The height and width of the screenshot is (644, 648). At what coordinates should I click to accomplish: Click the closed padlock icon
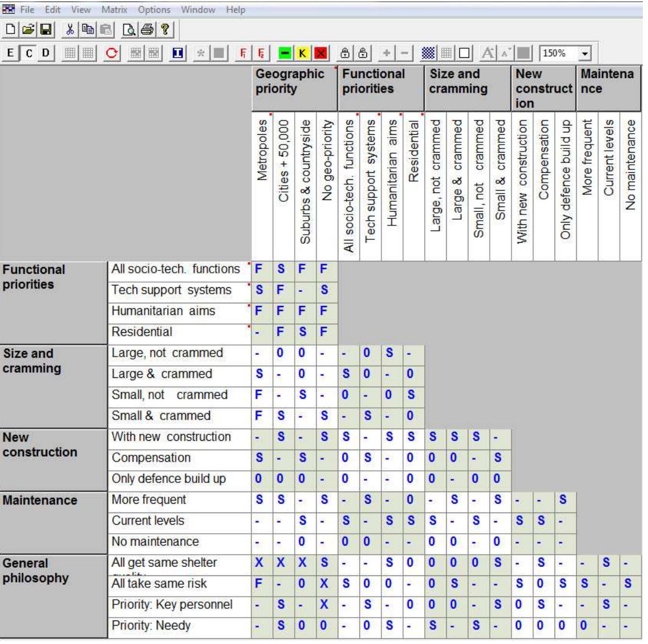point(345,53)
